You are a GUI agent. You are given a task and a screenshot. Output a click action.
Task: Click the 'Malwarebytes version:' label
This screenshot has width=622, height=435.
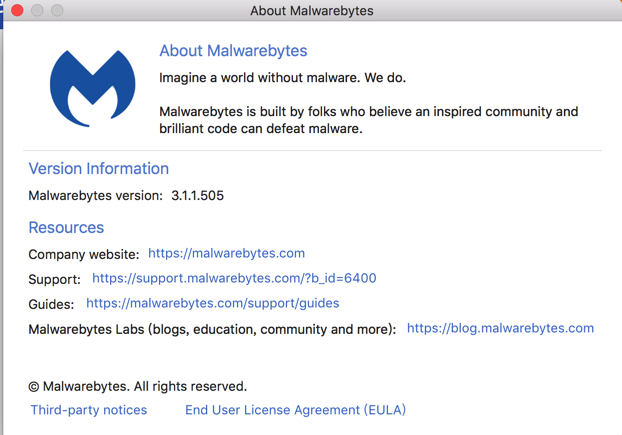(96, 195)
